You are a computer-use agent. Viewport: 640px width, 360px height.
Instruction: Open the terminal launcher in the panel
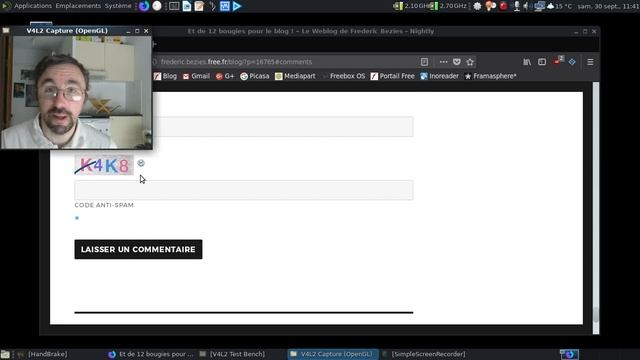coord(174,6)
